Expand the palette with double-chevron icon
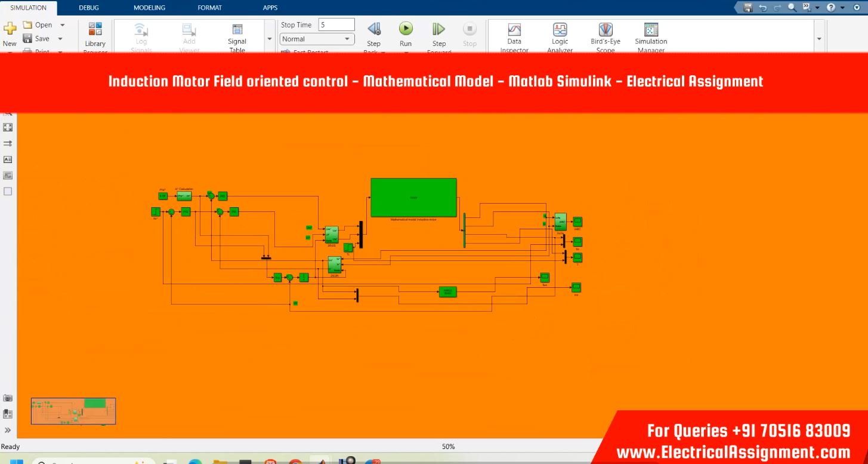The height and width of the screenshot is (464, 868). pyautogui.click(x=8, y=430)
